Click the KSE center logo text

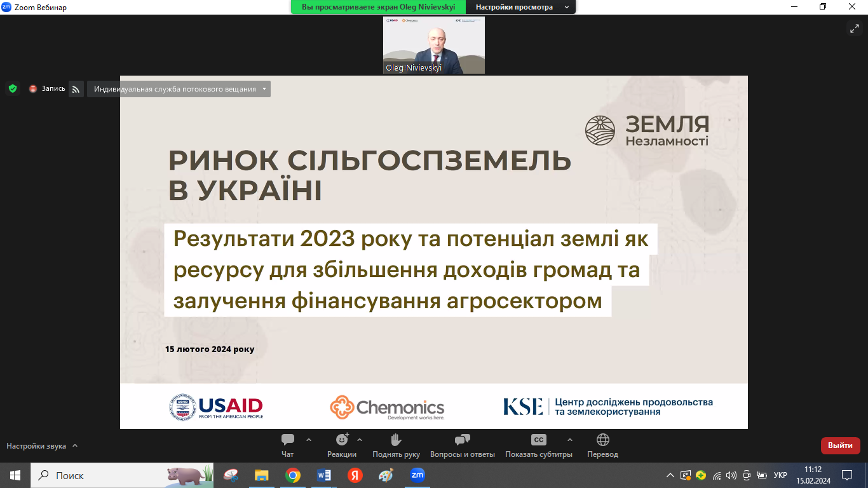coord(608,407)
